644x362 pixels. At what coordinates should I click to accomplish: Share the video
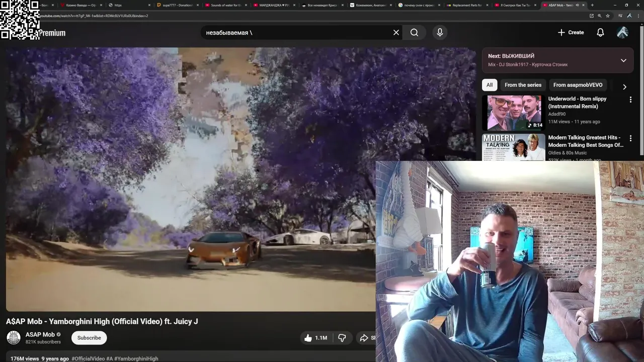(366, 338)
